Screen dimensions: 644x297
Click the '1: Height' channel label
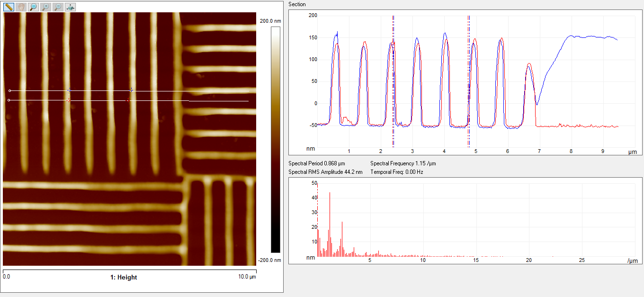(x=124, y=278)
